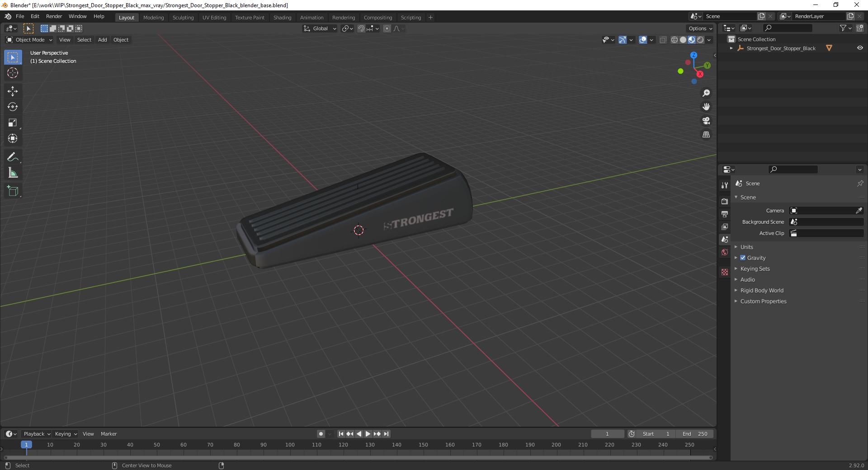
Task: Select the Select Box tool
Action: (13, 57)
